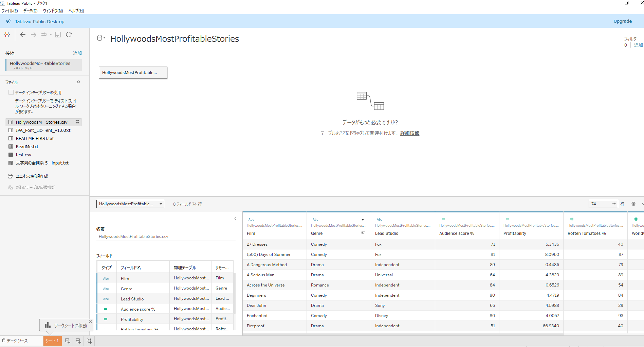Click the sort icon on Genre column
Image resolution: width=644 pixels, height=347 pixels.
pos(363,233)
